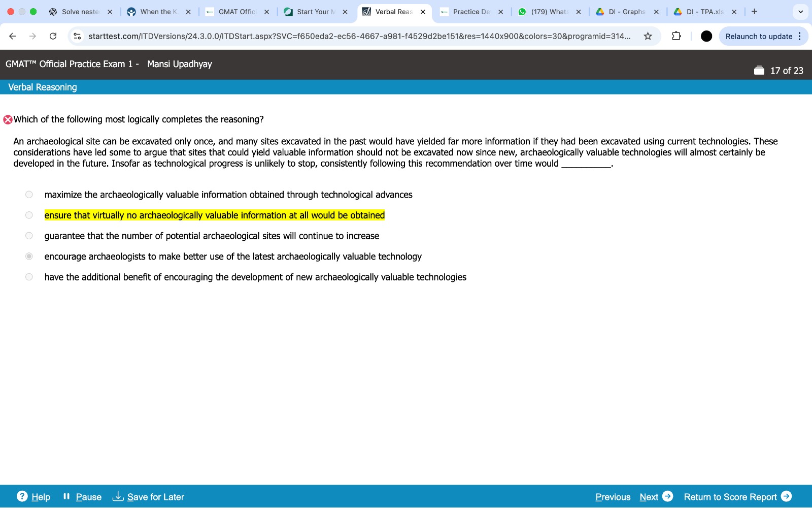Click the Pause icon in the footer
The height and width of the screenshot is (508, 812).
coord(66,496)
